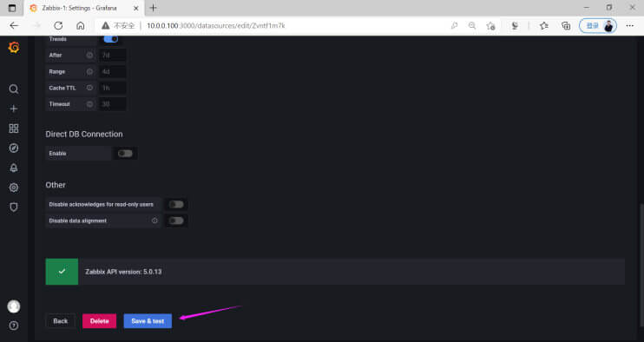Open read aloud icon in address bar
The height and width of the screenshot is (342, 644).
click(x=454, y=25)
